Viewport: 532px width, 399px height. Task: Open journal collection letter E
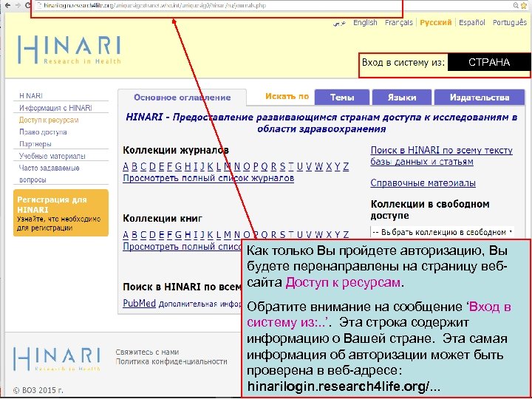pos(161,166)
